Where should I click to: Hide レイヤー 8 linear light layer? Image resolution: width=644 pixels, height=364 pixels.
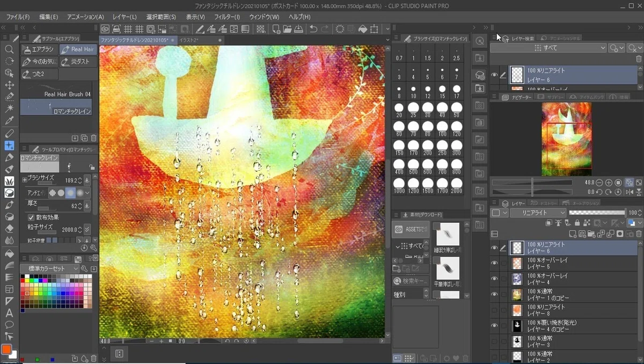point(494,310)
